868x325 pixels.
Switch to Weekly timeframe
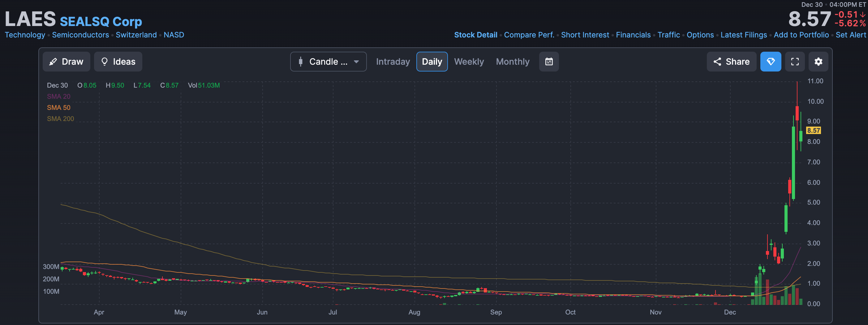tap(469, 62)
